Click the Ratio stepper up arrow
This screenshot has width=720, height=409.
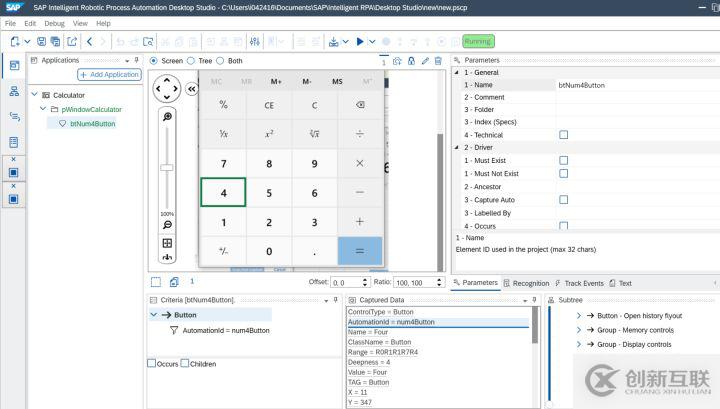click(439, 280)
